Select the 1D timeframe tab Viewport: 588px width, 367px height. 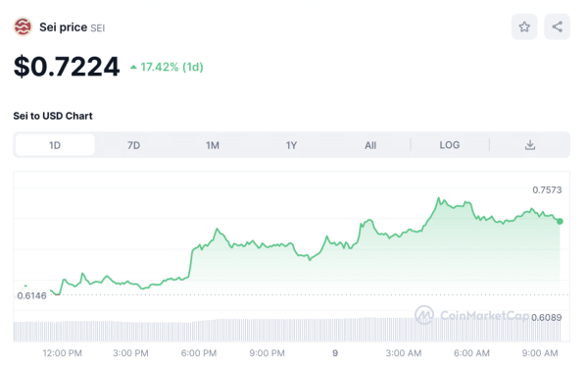coord(55,145)
